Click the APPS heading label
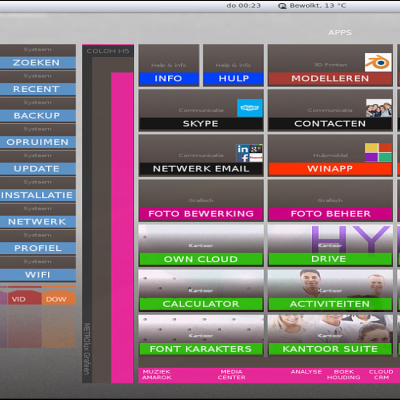Screen dimensions: 400x400 pos(340,33)
